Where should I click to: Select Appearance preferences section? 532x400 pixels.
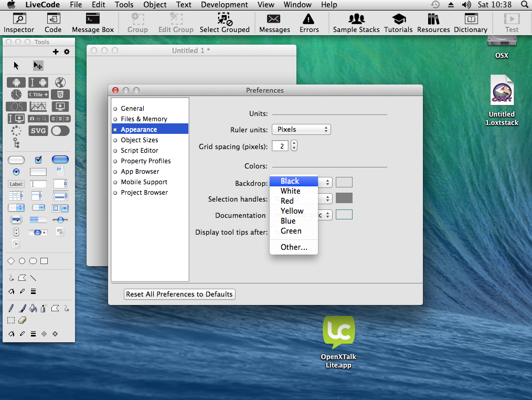(x=150, y=129)
